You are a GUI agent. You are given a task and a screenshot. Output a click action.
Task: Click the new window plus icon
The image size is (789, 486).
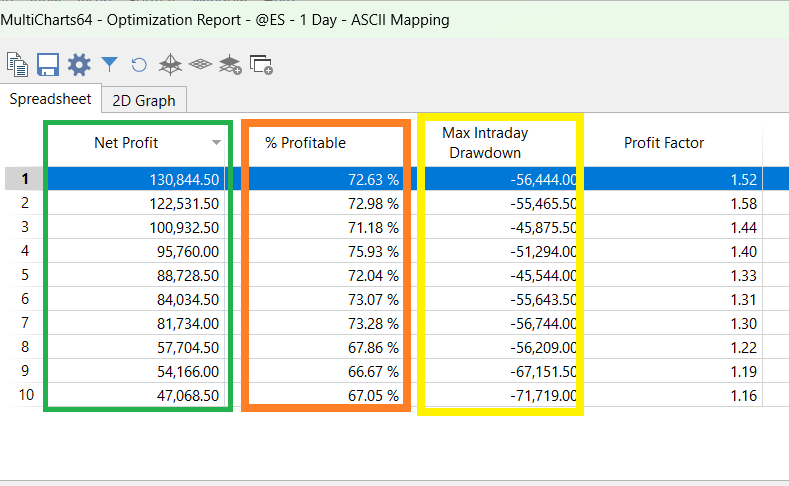pos(262,66)
